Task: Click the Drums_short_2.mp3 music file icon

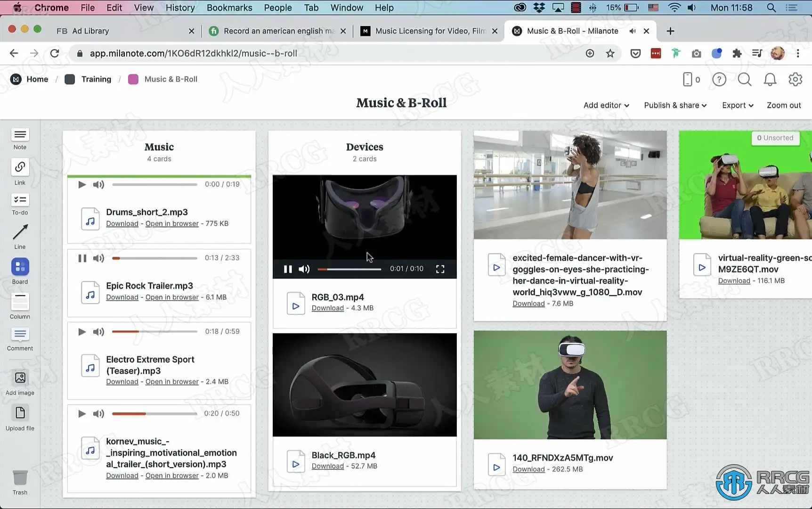Action: pyautogui.click(x=90, y=219)
